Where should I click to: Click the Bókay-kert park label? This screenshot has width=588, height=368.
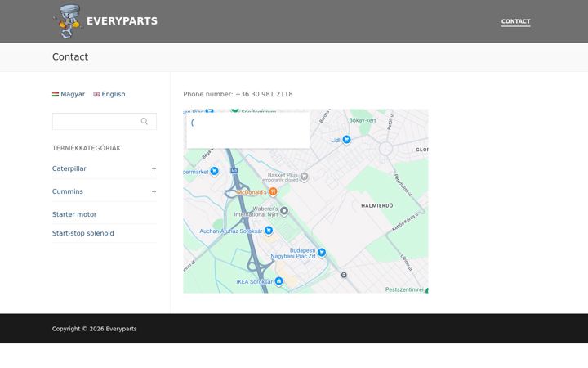pyautogui.click(x=363, y=120)
